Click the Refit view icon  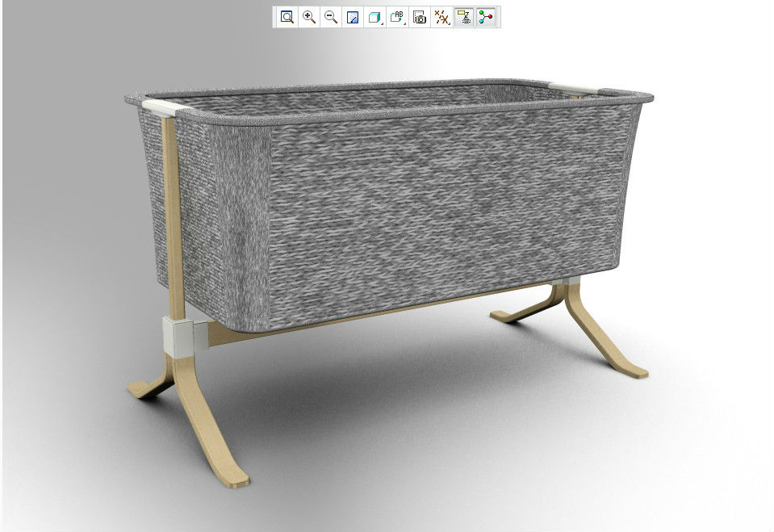pos(287,17)
